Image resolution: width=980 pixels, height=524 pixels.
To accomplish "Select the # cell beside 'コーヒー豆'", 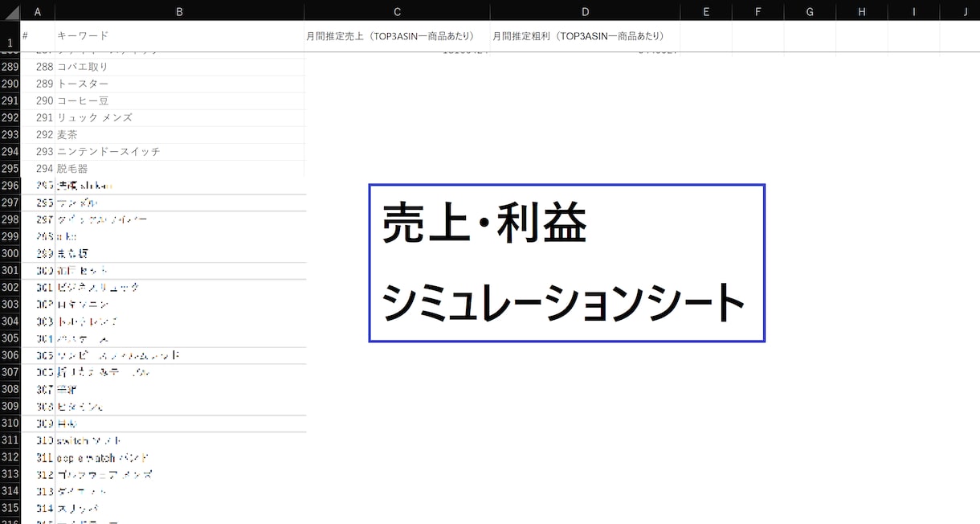I will (x=38, y=100).
